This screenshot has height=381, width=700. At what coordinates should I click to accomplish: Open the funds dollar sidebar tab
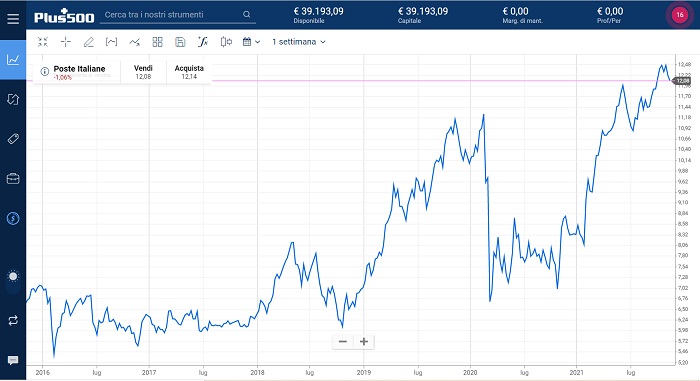pos(13,218)
